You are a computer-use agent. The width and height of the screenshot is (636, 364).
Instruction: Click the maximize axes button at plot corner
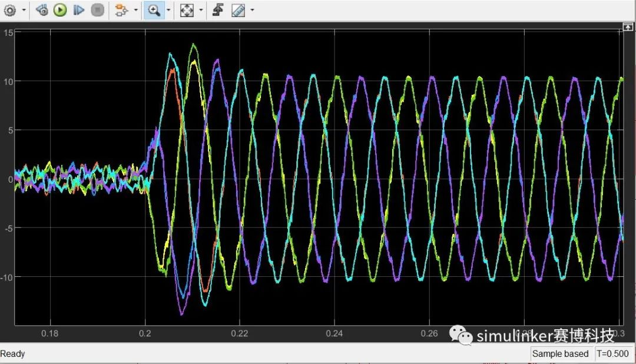628,27
